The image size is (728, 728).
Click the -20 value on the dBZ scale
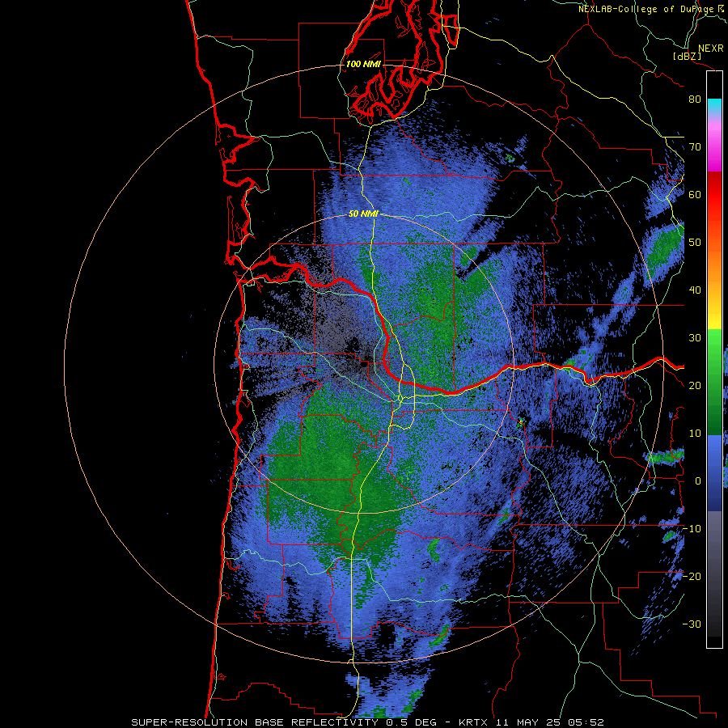692,576
